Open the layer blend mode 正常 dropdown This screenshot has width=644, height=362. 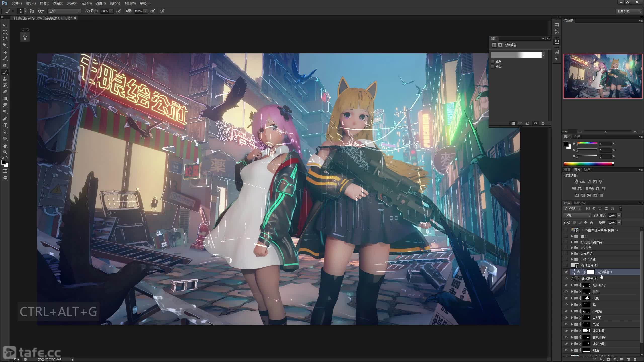tap(577, 216)
